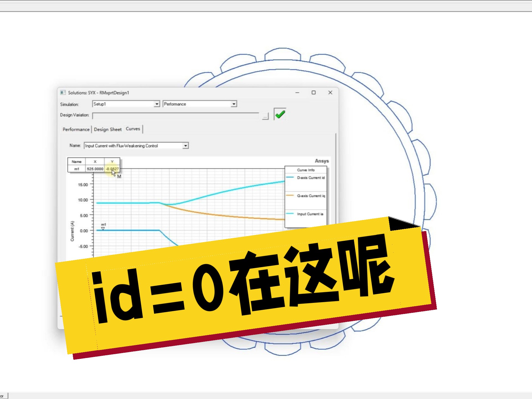Switch to the Performance tab

click(76, 129)
